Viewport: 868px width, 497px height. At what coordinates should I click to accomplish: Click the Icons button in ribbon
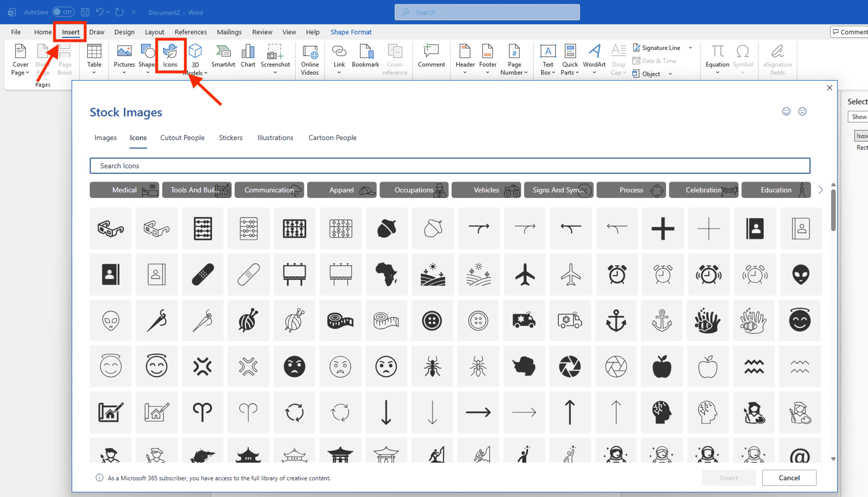[x=170, y=55]
